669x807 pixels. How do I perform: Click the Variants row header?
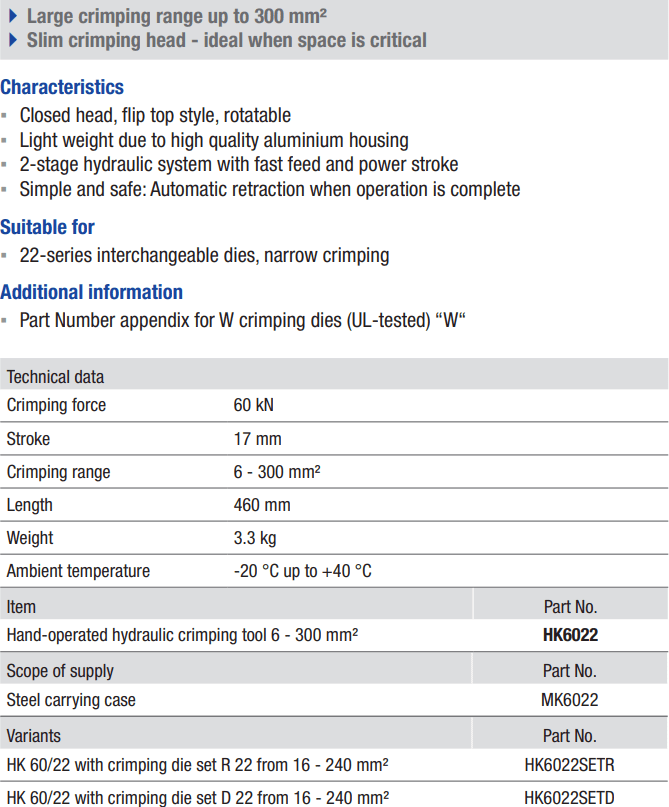(34, 735)
